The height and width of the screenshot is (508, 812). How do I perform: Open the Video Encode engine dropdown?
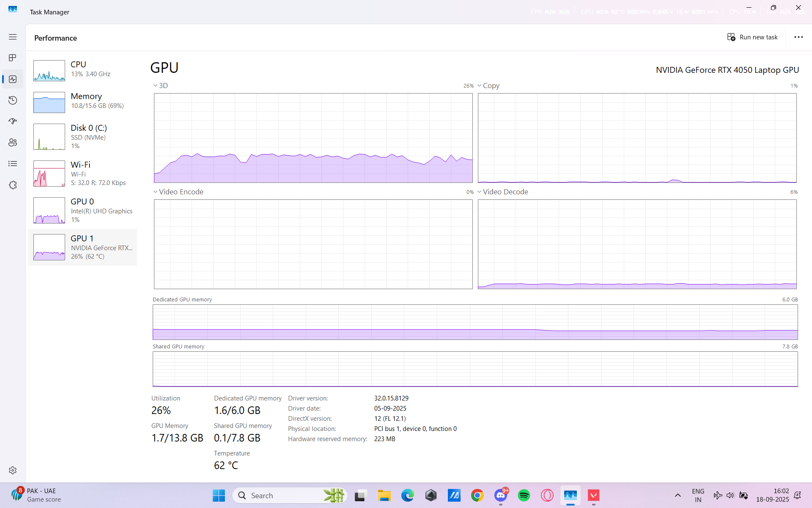click(178, 192)
